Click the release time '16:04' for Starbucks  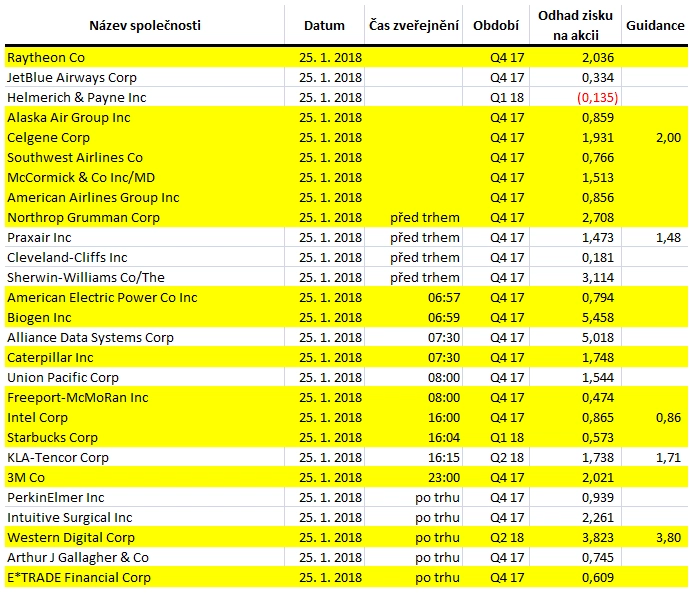point(444,438)
